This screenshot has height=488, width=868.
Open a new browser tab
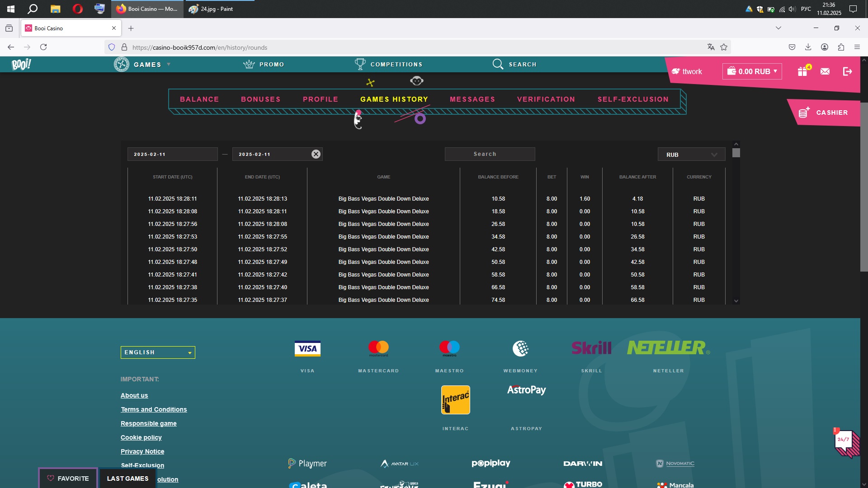point(131,28)
